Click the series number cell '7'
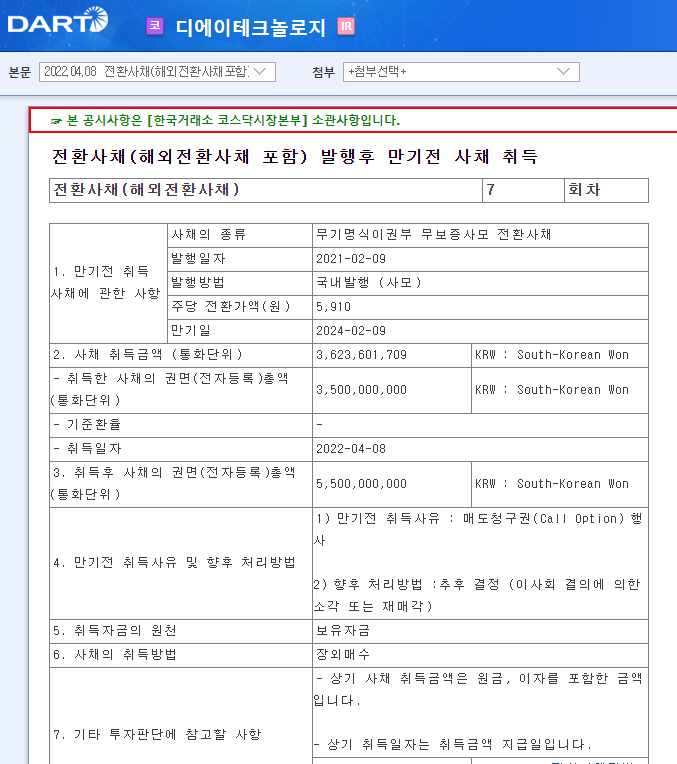Viewport: 677px width, 764px height. tap(523, 190)
